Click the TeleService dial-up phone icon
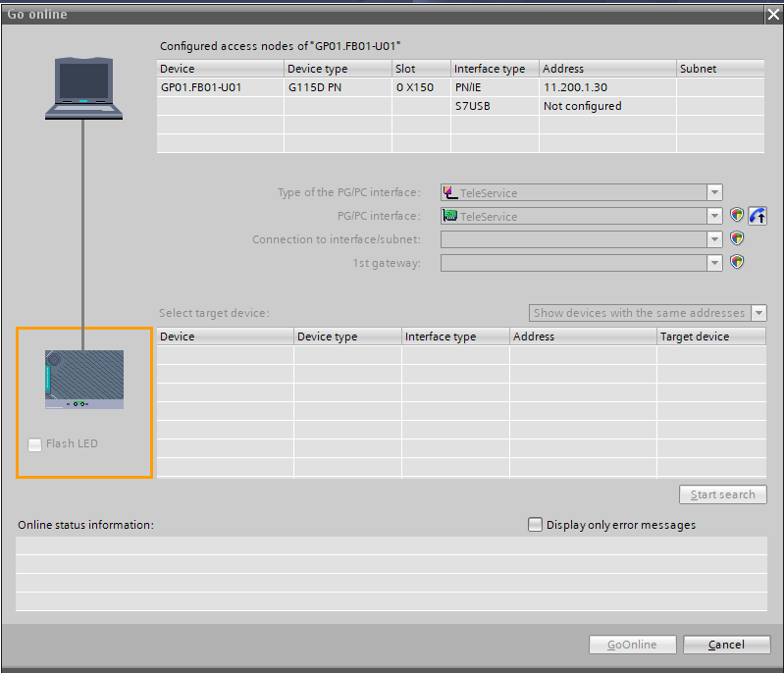Screen dimensions: 784x673 [x=757, y=216]
